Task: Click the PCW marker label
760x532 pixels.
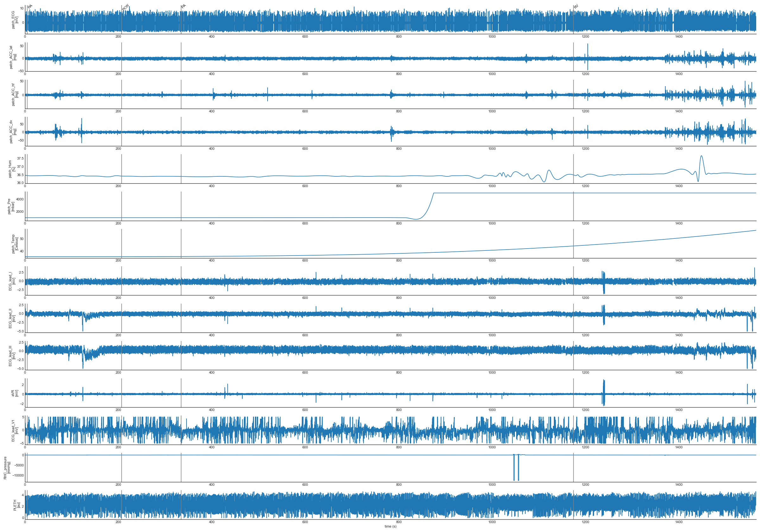Action: point(125,7)
